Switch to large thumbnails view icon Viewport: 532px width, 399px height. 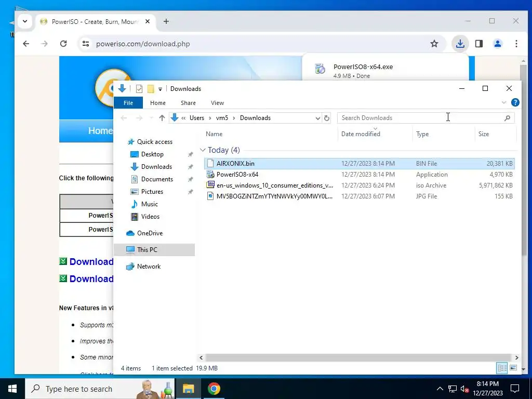point(513,368)
